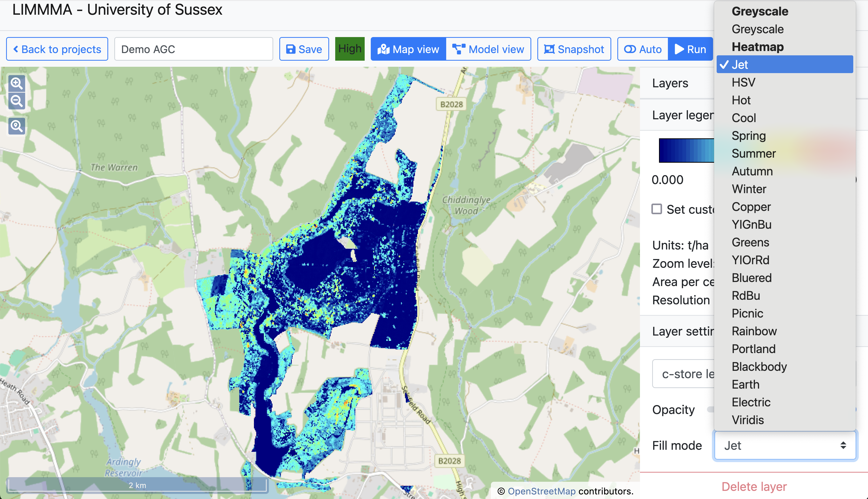The width and height of the screenshot is (868, 499).
Task: Open the Fill mode Jet dropdown
Action: 785,445
